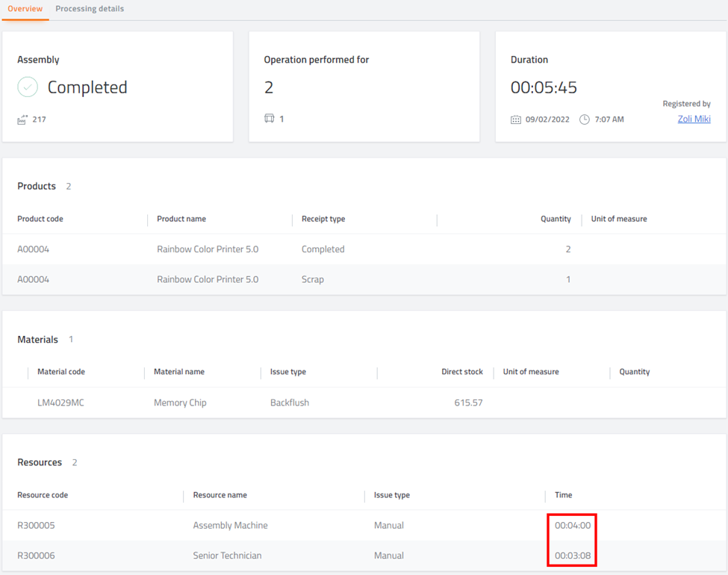Sort by Product code column header
The image size is (728, 575).
coord(40,219)
